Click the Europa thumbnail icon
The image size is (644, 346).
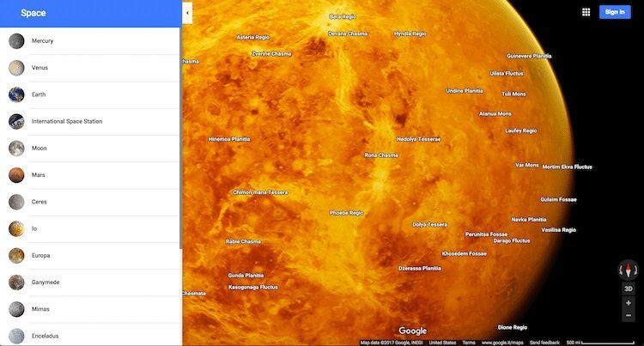16,256
